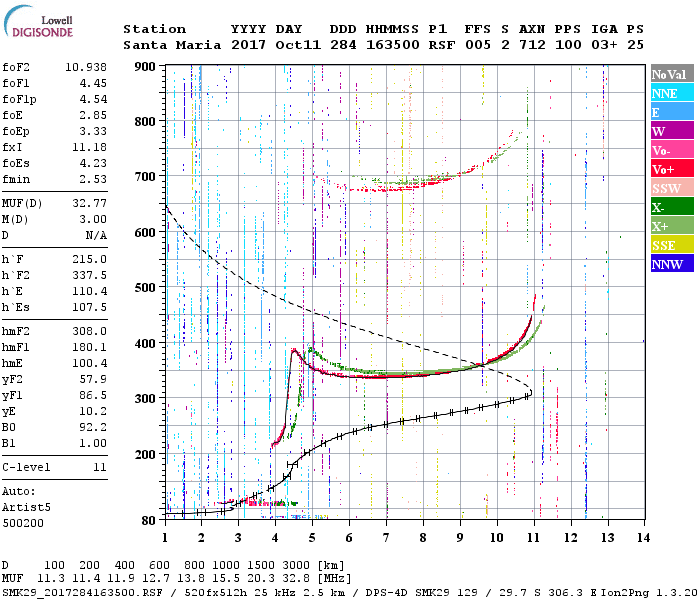Viewport: 700px width, 600px height.
Task: Click the SSW salmon legend swatch
Action: click(x=672, y=188)
